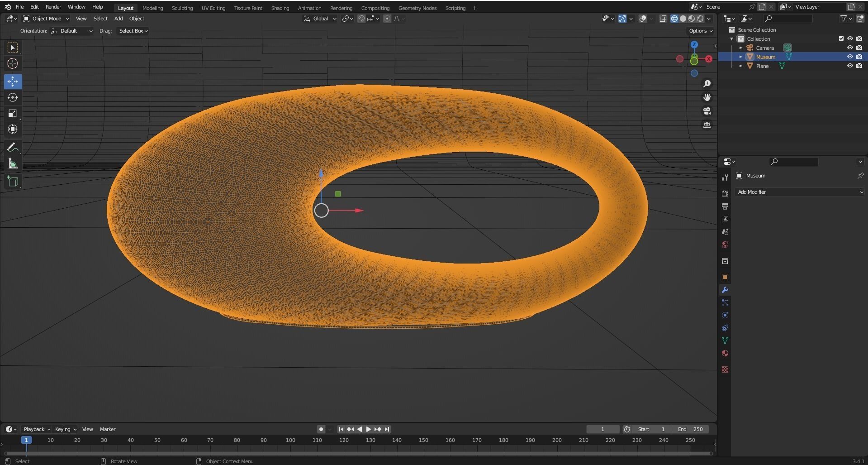Select the Rotate tool

tap(13, 97)
